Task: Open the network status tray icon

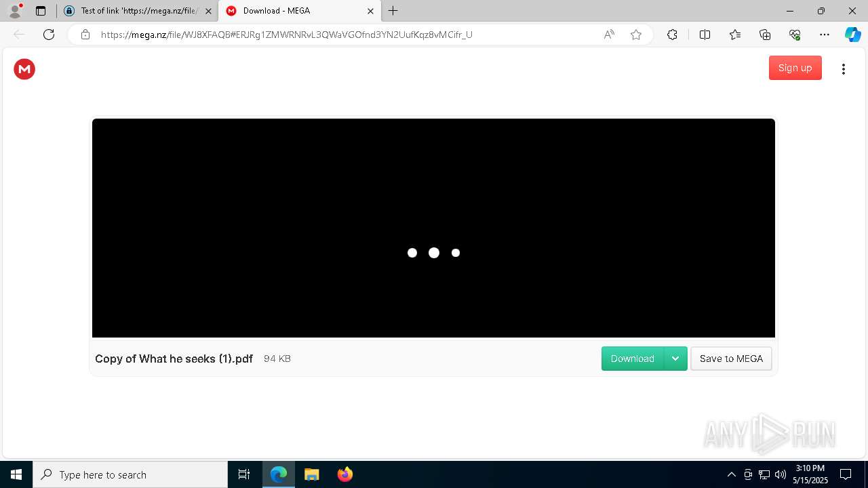Action: pyautogui.click(x=764, y=474)
